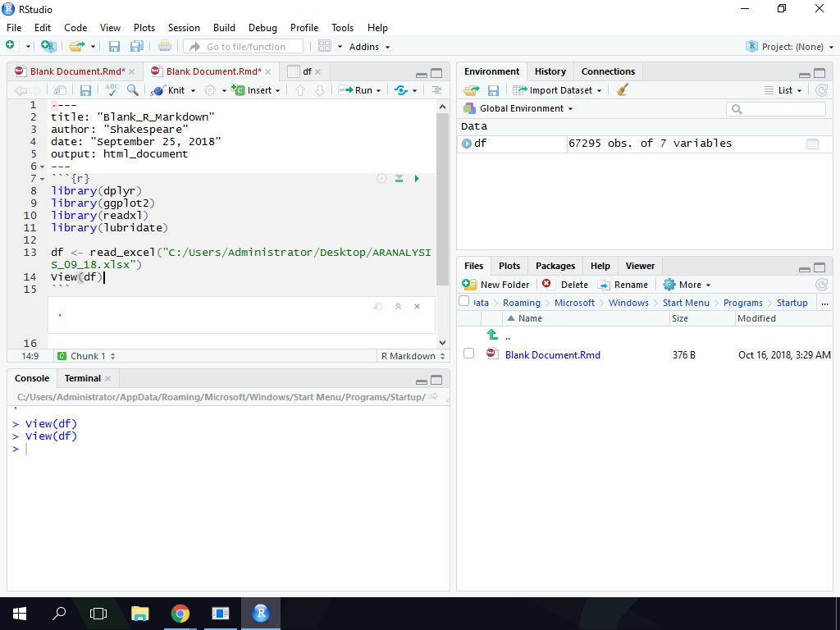Click the Open File folder icon
Screen dimensions: 840x630
coord(76,47)
